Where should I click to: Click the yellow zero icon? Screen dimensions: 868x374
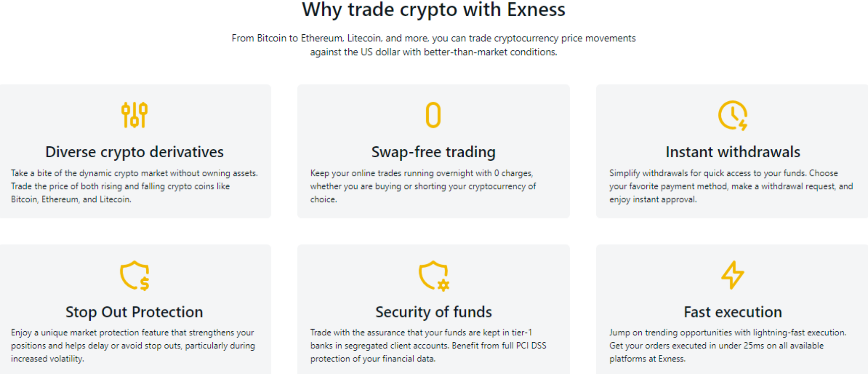[x=433, y=115]
